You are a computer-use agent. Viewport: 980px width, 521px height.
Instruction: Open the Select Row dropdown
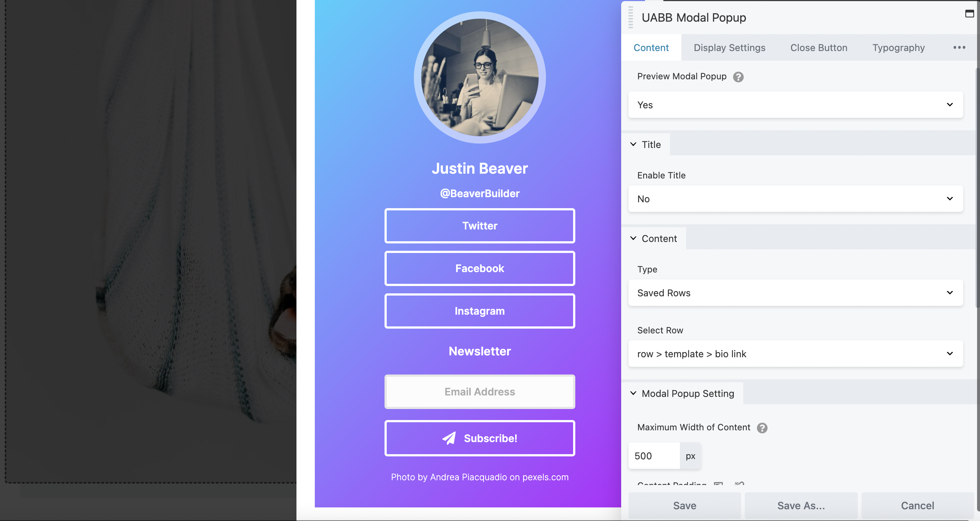(x=795, y=354)
